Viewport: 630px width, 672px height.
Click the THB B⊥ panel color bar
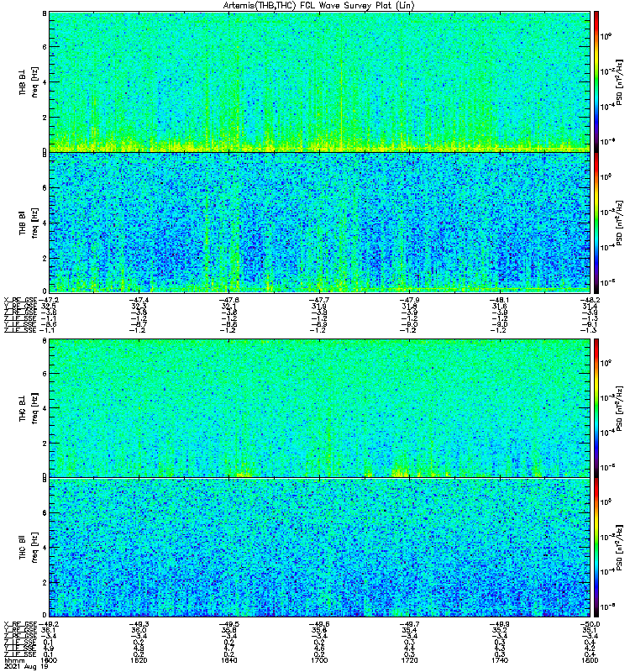(x=596, y=81)
